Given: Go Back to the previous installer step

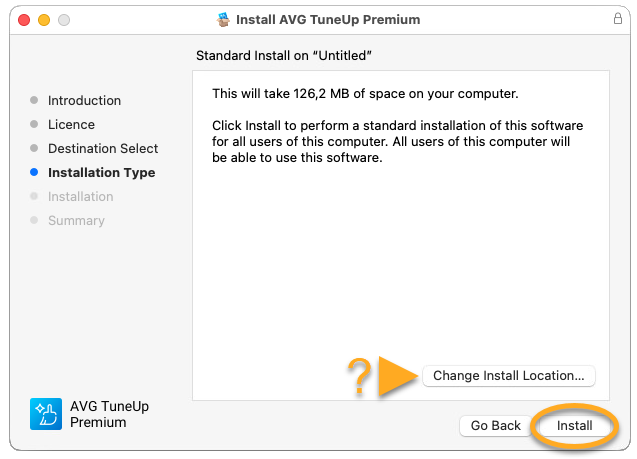Looking at the screenshot, I should point(495,426).
